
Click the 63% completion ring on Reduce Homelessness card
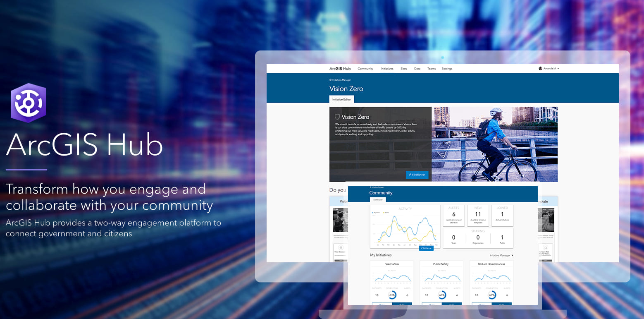tap(492, 295)
